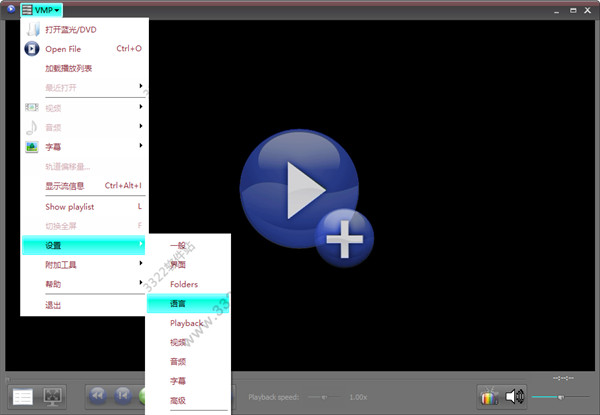Click the 1.00x playback speed value
Viewport: 600px width, 415px height.
pyautogui.click(x=358, y=397)
